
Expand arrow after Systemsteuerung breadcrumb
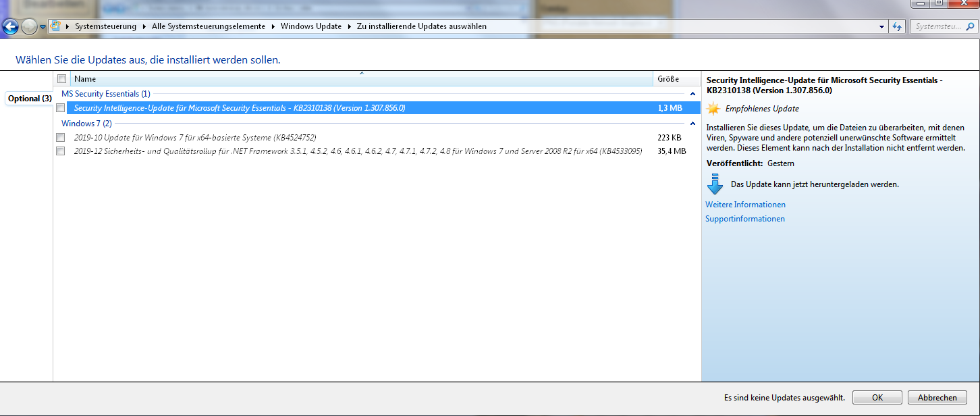(144, 26)
